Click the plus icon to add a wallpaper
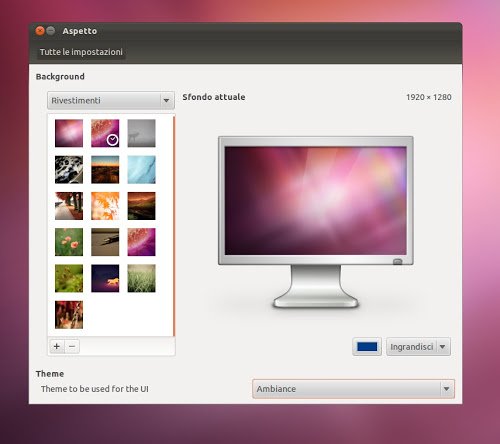 click(57, 346)
